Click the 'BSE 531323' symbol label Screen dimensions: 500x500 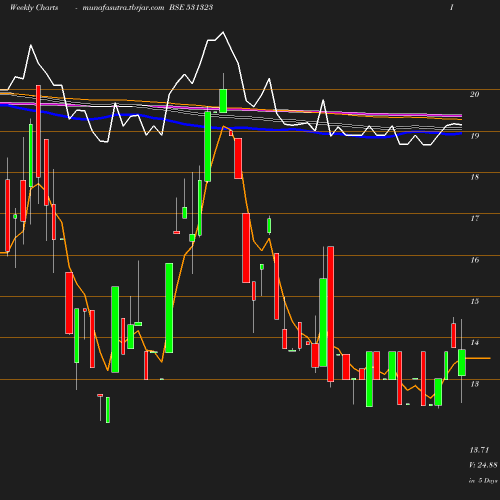[x=191, y=7]
